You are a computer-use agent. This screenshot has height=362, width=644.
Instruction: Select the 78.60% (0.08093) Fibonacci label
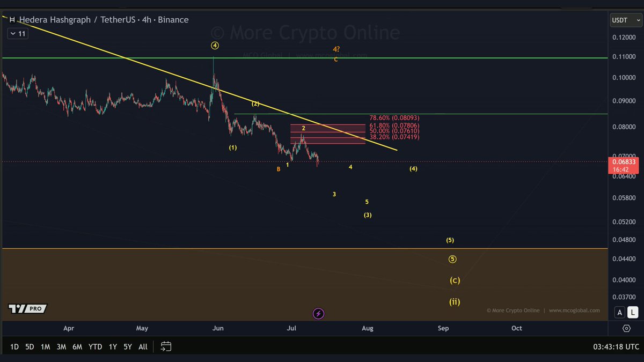pyautogui.click(x=394, y=118)
